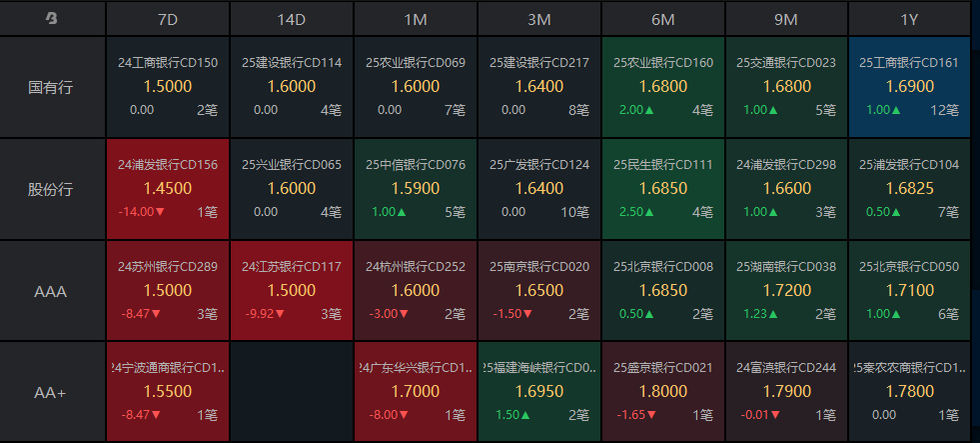Open the 24工商银行CD150 quote cell
The width and height of the screenshot is (980, 443).
168,87
